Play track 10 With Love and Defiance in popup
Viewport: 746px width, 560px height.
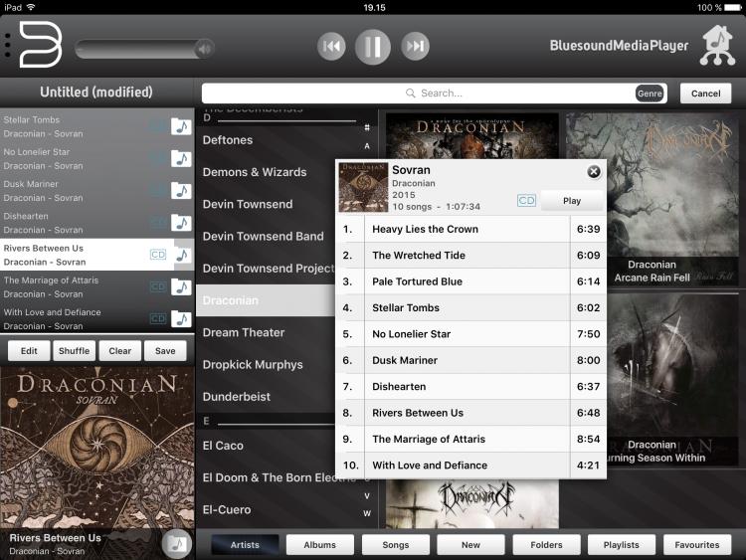(x=471, y=465)
